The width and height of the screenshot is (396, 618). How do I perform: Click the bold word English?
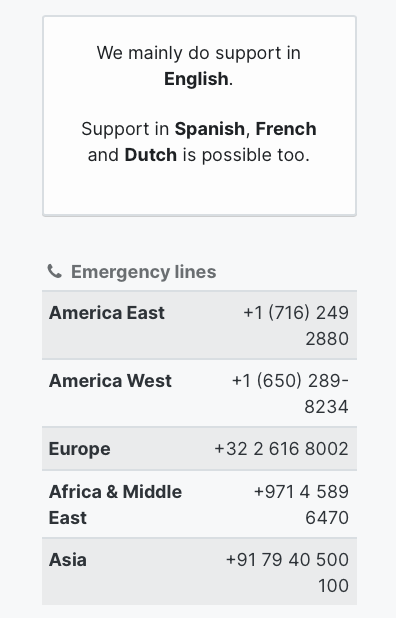196,79
